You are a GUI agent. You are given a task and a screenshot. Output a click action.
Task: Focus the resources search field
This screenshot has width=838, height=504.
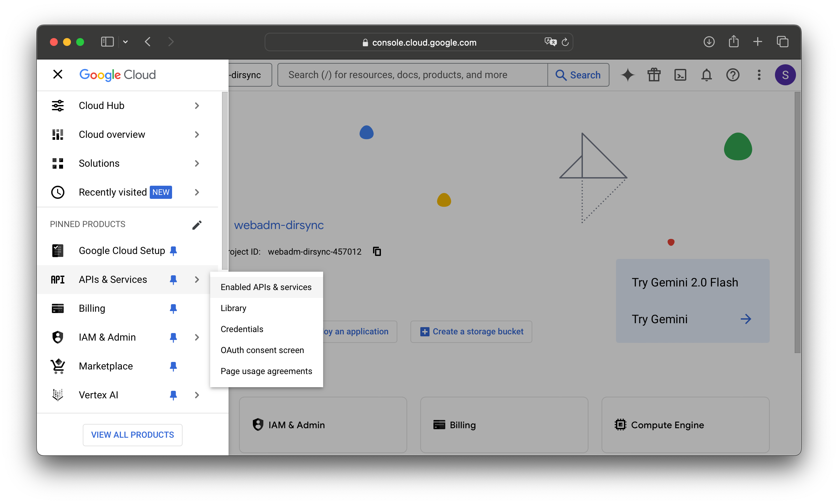412,75
